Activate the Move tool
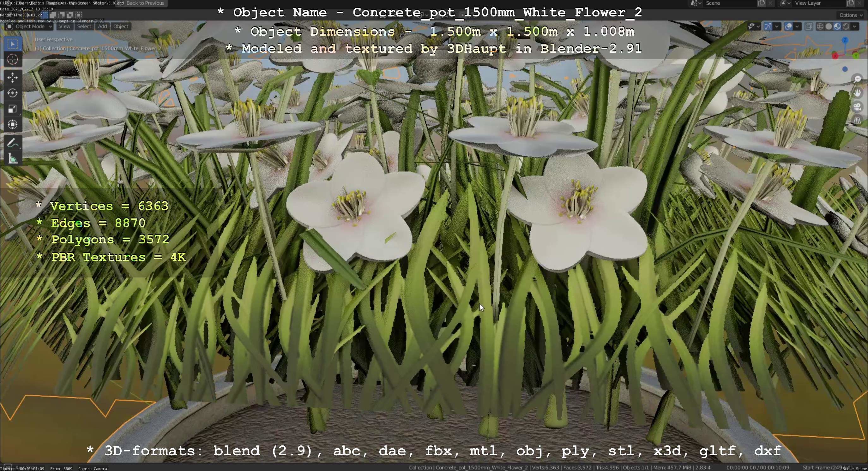Image resolution: width=868 pixels, height=471 pixels. coord(12,77)
